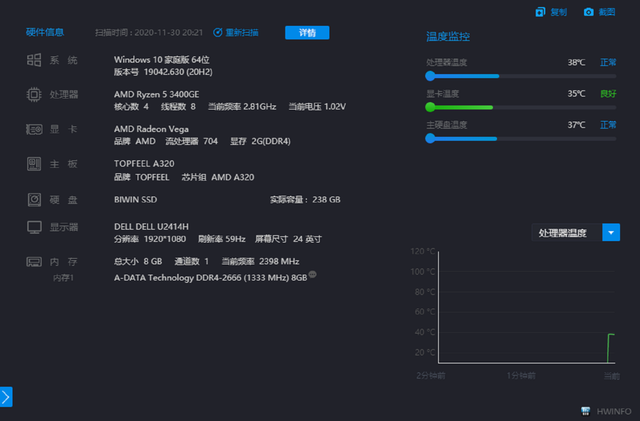Image resolution: width=640 pixels, height=421 pixels.
Task: Click the 系统 system grid icon
Action: [34, 60]
